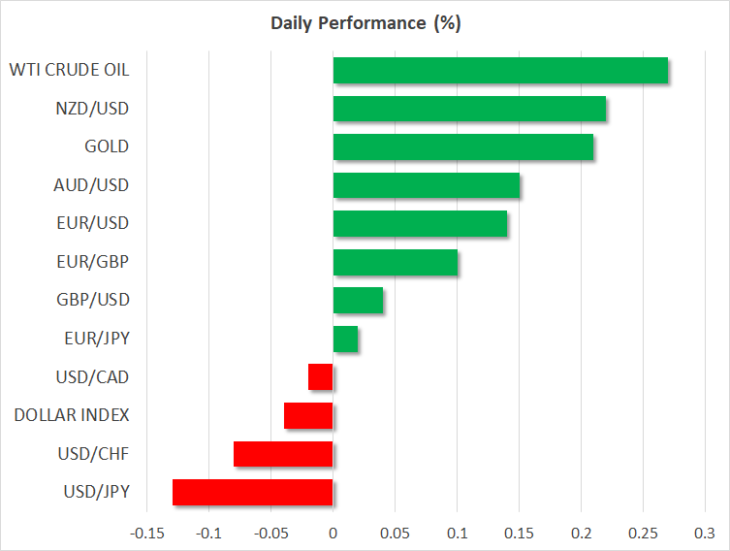Click the WTI CRUDE OIL green bar
This screenshot has height=551, width=730.
500,70
